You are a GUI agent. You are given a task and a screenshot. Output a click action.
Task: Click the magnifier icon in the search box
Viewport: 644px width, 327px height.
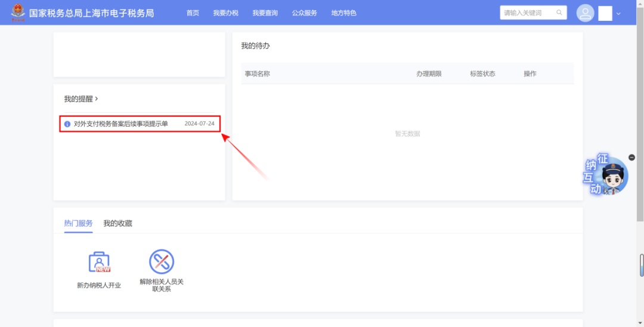pos(559,13)
